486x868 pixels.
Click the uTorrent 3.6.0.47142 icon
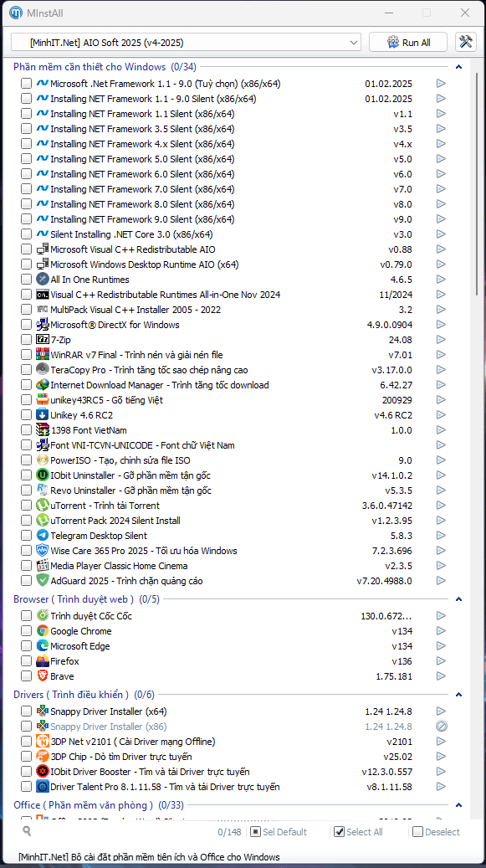click(x=43, y=506)
